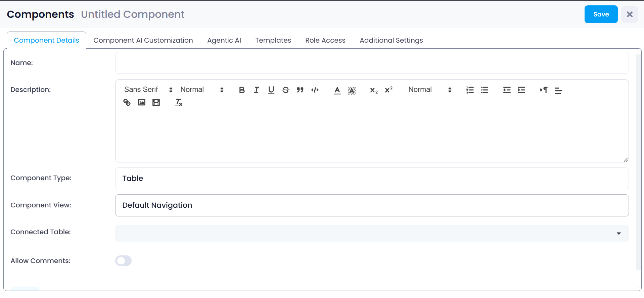Apply italic formatting in the editor
Viewport: 644px width, 298px height.
(x=257, y=90)
